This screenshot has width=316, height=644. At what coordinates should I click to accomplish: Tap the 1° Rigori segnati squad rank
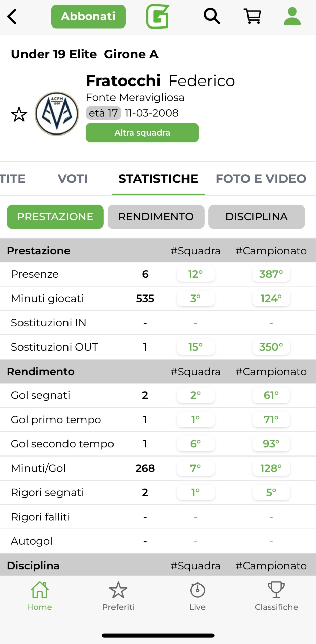pos(195,492)
